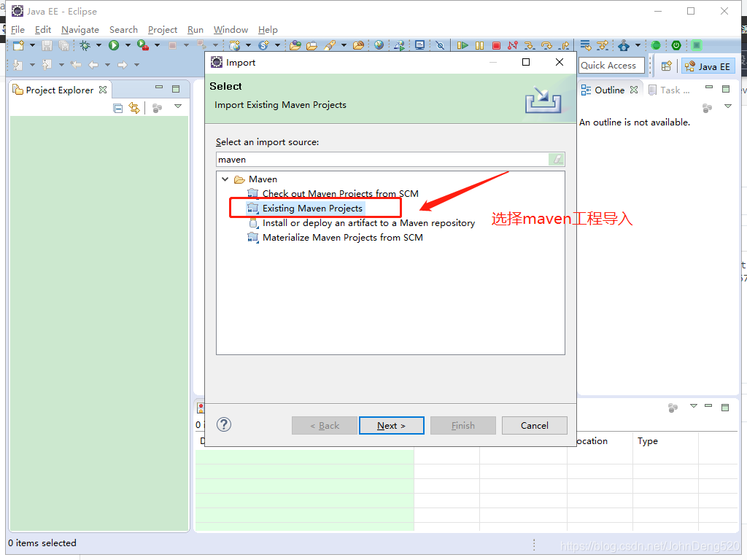
Task: Click the Help question mark icon
Action: pyautogui.click(x=224, y=424)
